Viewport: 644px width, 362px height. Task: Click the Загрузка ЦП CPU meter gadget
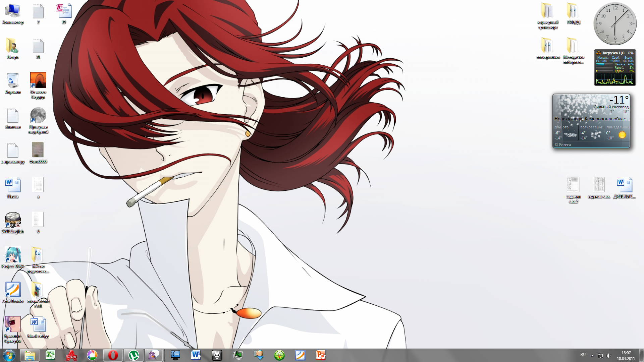click(615, 67)
